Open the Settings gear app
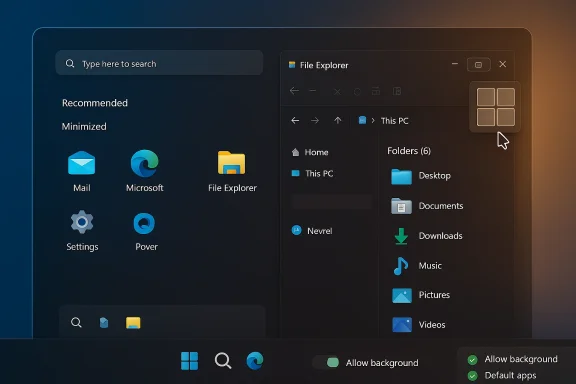Screen dimensions: 576x384 tap(82, 222)
